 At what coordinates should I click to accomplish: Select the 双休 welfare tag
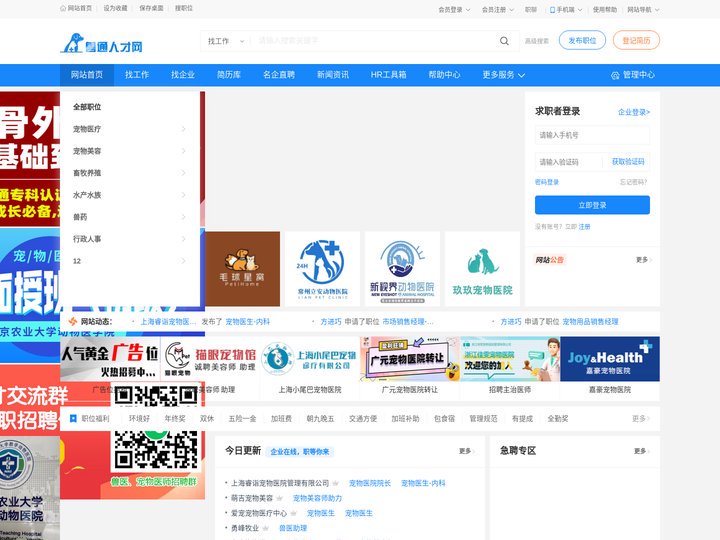(207, 418)
